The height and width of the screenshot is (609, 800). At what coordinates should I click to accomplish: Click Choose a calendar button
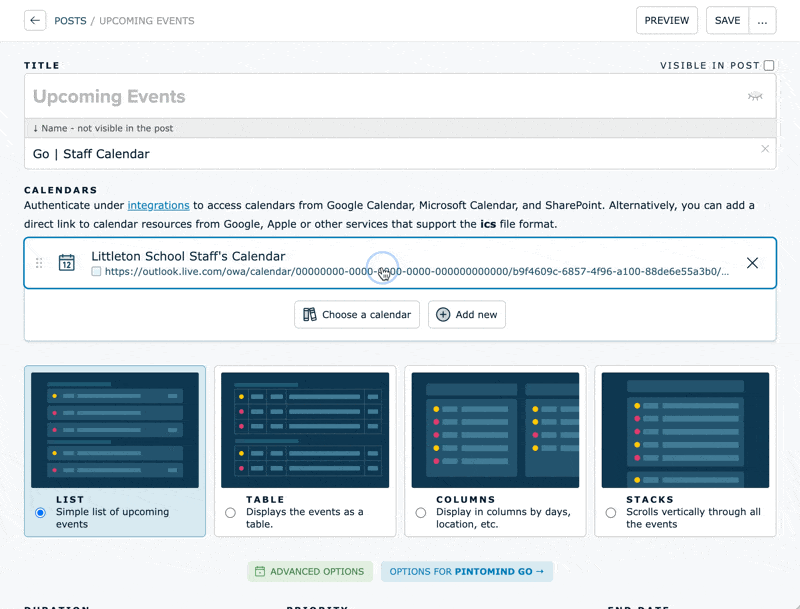357,314
